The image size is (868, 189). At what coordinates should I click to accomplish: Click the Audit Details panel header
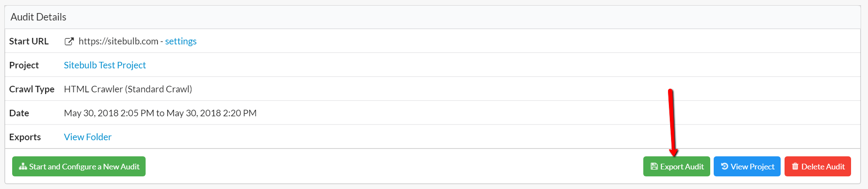point(432,17)
